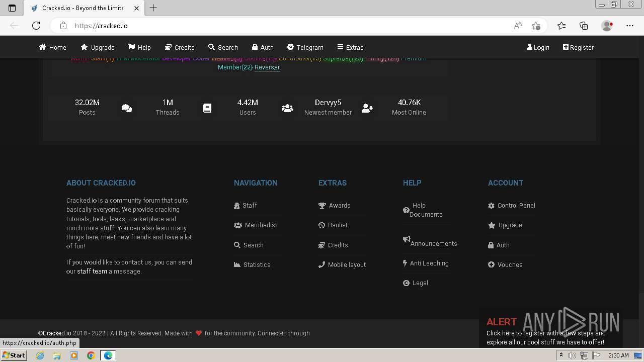Close the Cracked.io tab
The height and width of the screenshot is (362, 644).
(x=136, y=8)
